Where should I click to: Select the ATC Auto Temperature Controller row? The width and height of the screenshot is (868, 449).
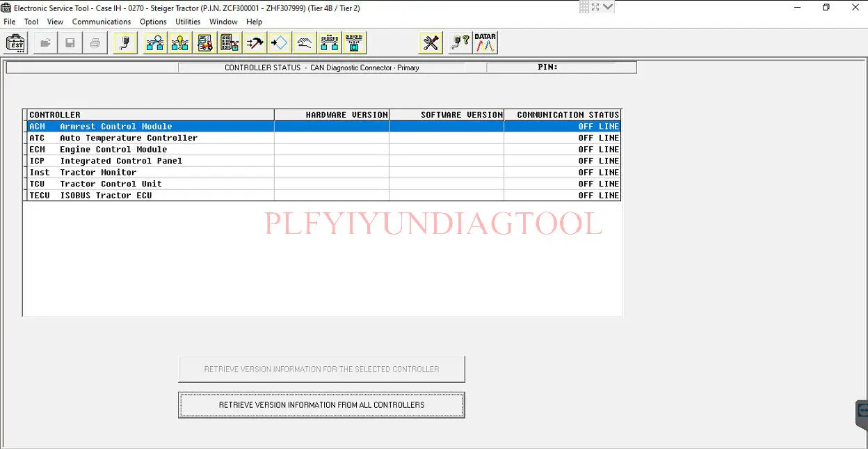click(323, 138)
